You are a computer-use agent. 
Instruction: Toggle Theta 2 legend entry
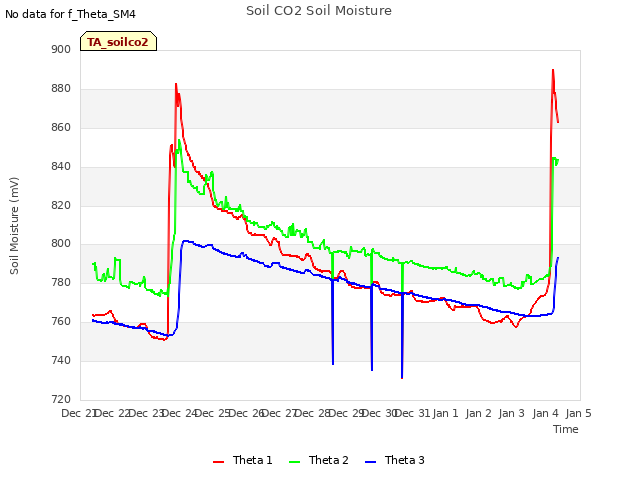319,460
